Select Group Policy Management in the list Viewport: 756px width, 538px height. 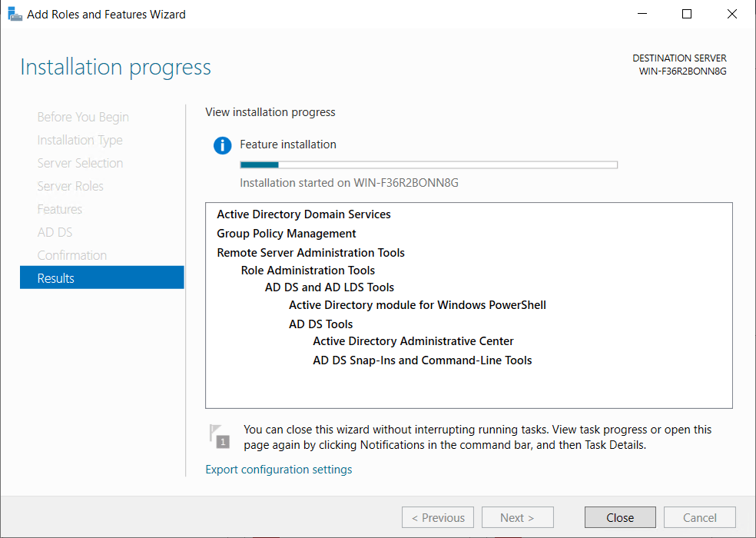pyautogui.click(x=287, y=234)
